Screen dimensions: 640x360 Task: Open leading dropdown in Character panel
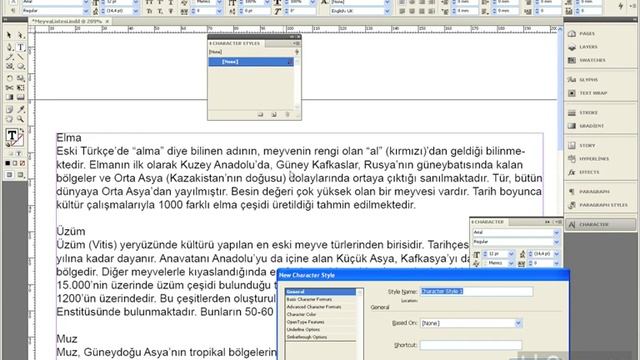pyautogui.click(x=556, y=254)
